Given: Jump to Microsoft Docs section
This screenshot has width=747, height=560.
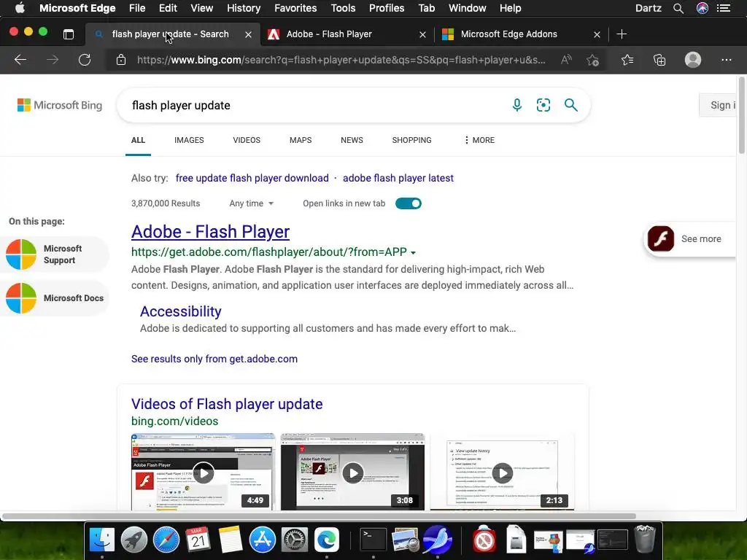Looking at the screenshot, I should point(55,298).
